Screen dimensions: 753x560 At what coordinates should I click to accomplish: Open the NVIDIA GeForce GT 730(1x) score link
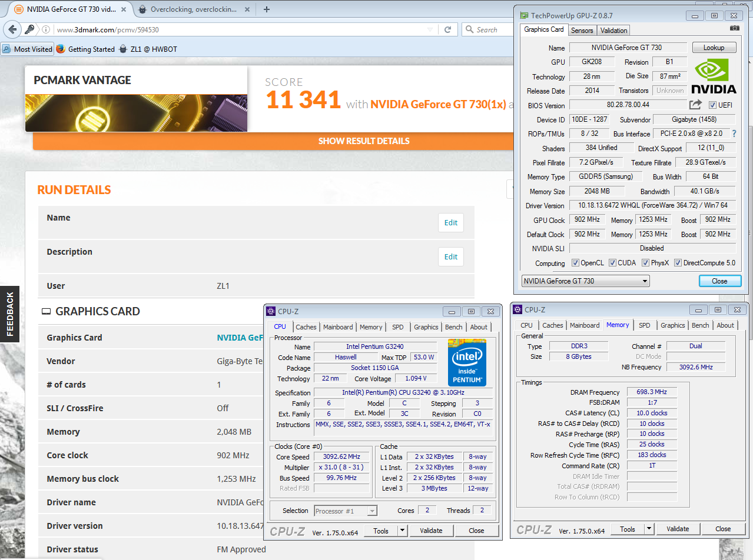click(x=438, y=104)
